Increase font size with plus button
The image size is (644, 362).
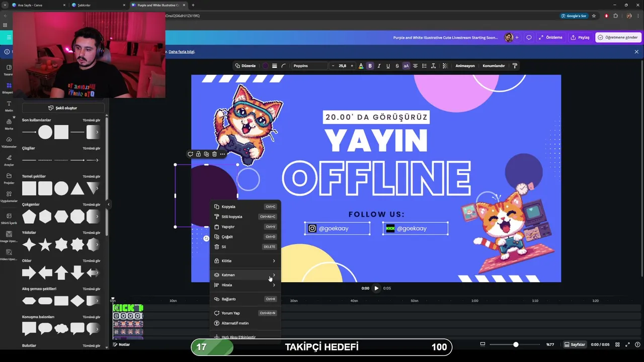[x=352, y=66]
